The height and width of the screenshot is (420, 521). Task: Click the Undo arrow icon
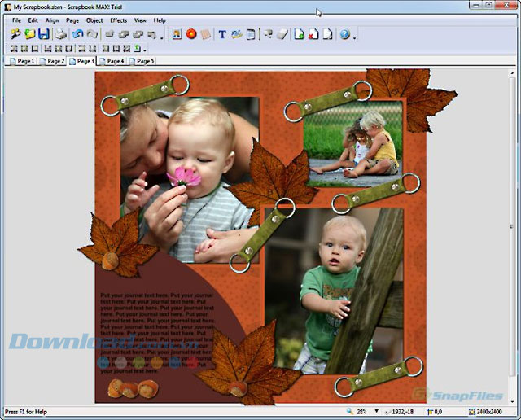(77, 34)
